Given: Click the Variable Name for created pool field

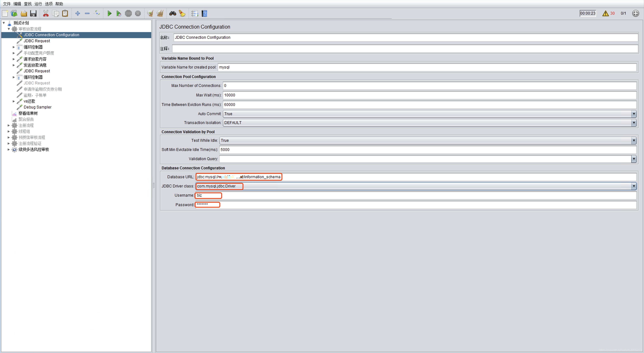Looking at the screenshot, I should (427, 67).
